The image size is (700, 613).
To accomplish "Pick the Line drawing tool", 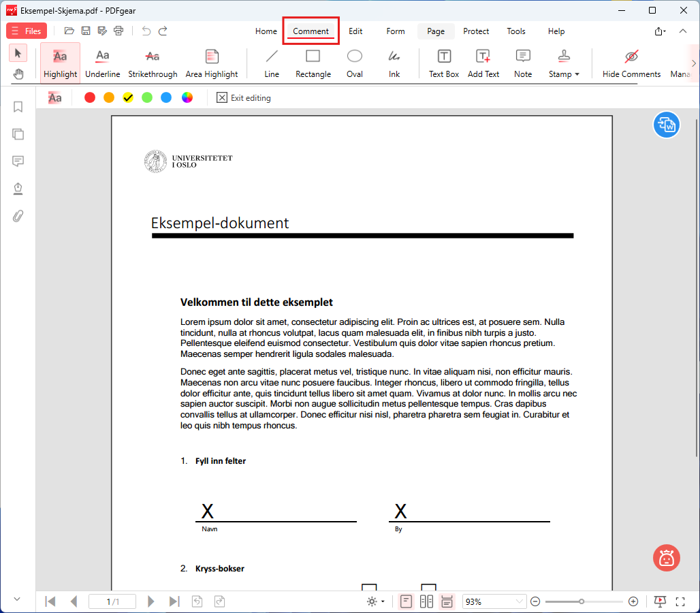I will [x=272, y=63].
